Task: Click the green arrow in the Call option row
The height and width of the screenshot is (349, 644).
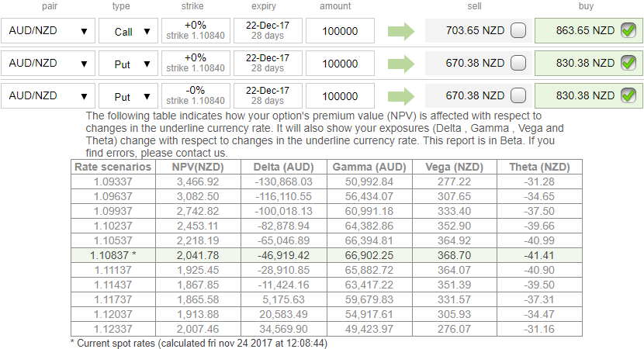Action: pyautogui.click(x=402, y=32)
